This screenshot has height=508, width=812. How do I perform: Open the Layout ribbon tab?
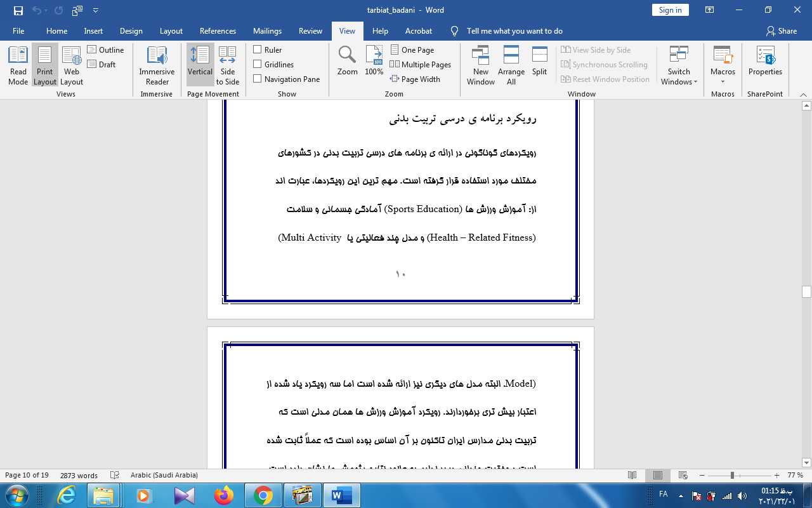pos(171,30)
